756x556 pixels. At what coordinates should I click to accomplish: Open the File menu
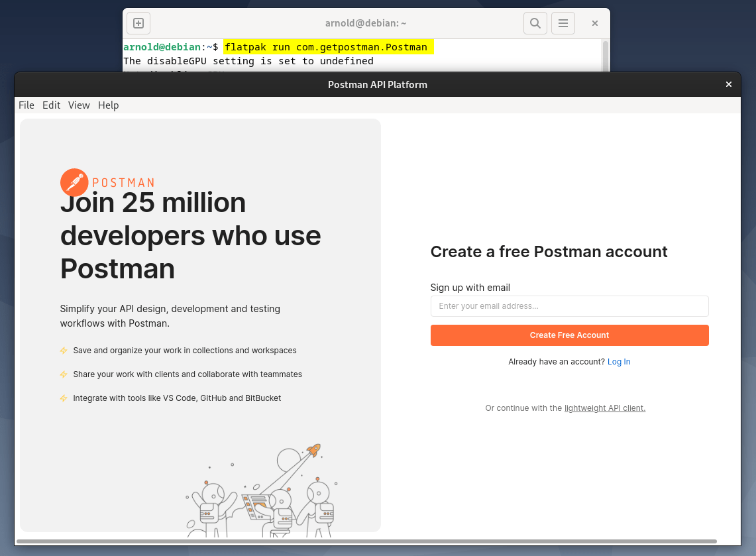tap(26, 105)
